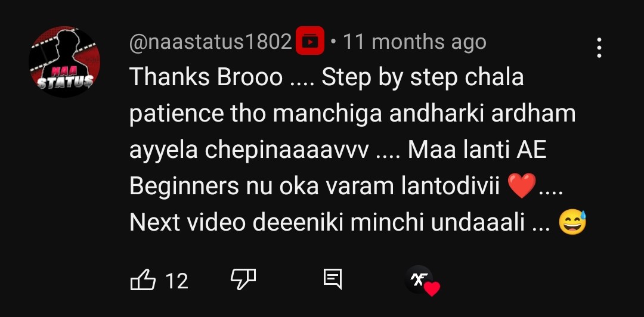The image size is (644, 317).
Task: Click the like count 12
Action: pos(177,281)
